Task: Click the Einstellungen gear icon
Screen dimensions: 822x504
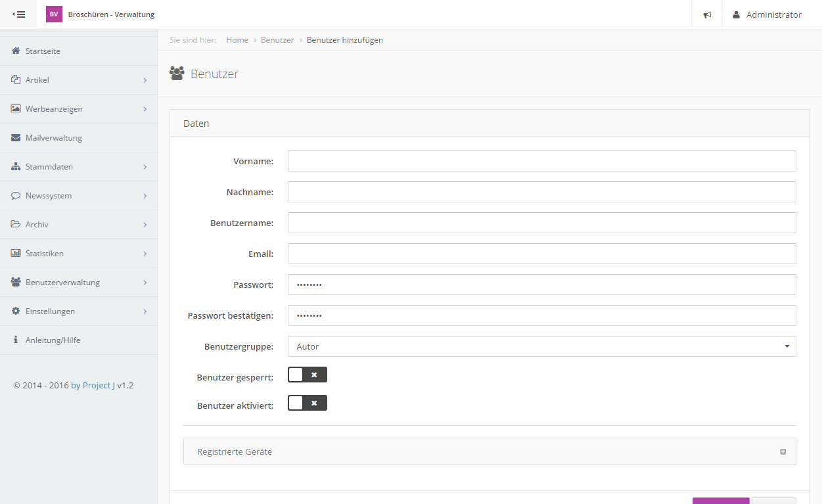Action: click(16, 311)
